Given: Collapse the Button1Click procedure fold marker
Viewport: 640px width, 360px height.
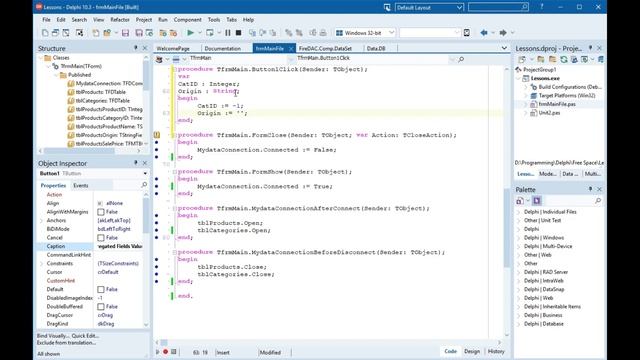Looking at the screenshot, I should tap(174, 69).
